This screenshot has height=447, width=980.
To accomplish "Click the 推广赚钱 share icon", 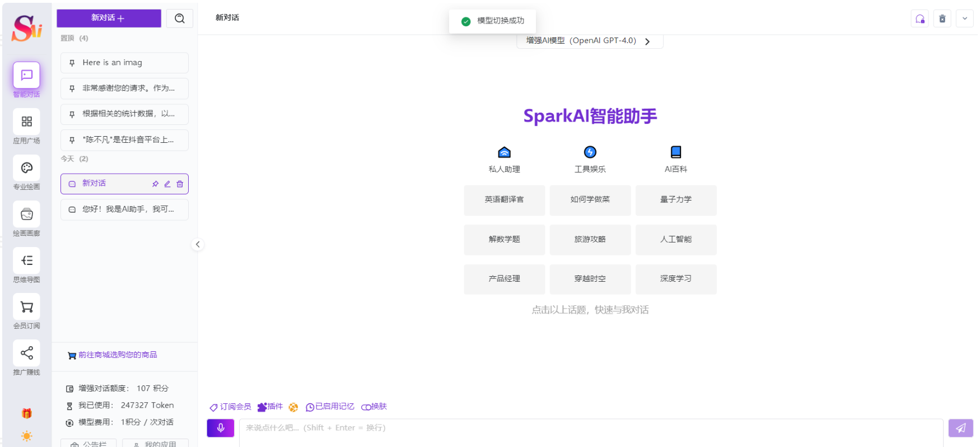I will coord(26,353).
